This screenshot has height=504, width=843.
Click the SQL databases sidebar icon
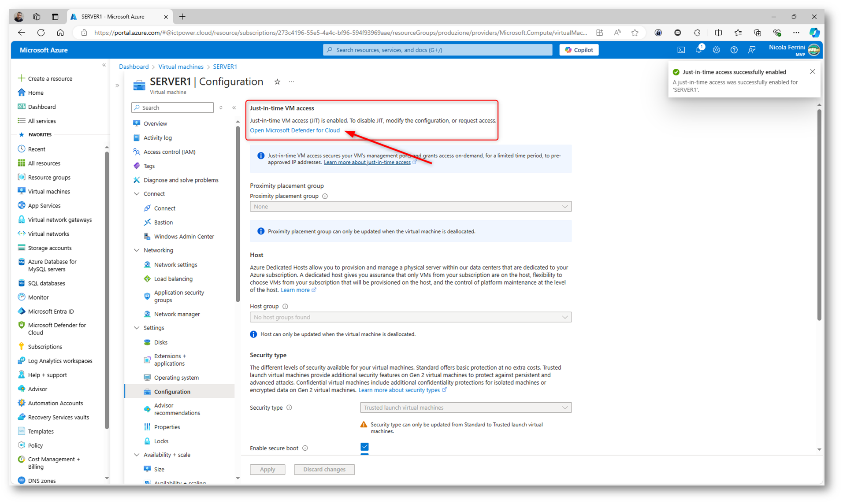(22, 283)
